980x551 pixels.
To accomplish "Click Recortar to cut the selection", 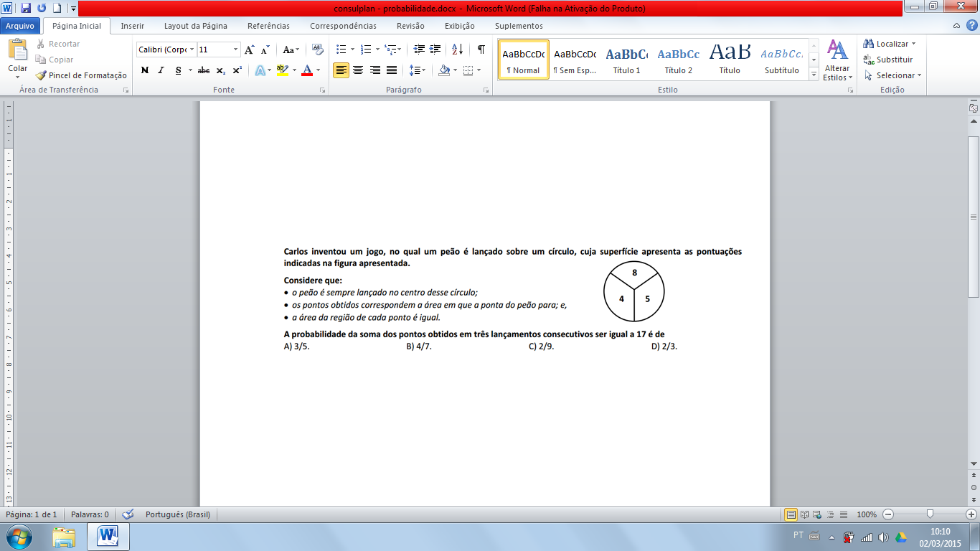I will tap(58, 44).
